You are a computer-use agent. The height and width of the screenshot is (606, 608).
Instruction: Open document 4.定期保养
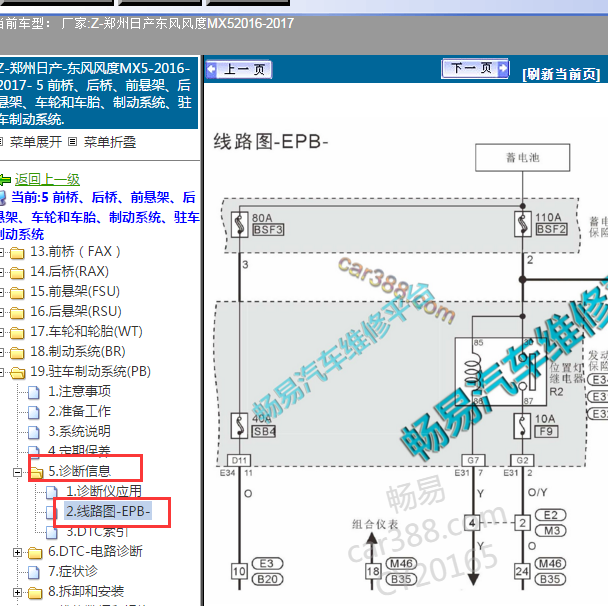point(79,451)
